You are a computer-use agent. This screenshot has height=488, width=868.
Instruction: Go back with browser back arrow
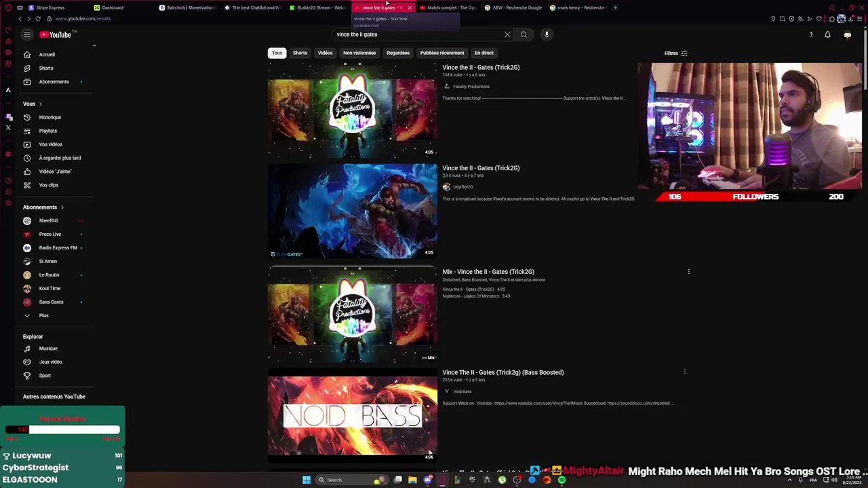(20, 19)
